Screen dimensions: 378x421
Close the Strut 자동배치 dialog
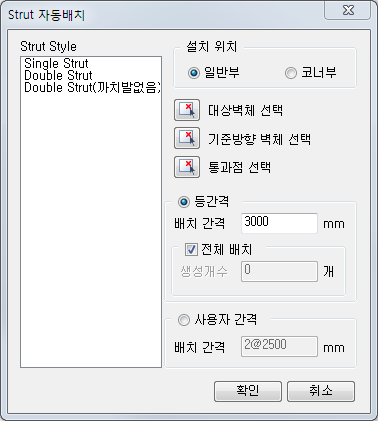pyautogui.click(x=348, y=11)
